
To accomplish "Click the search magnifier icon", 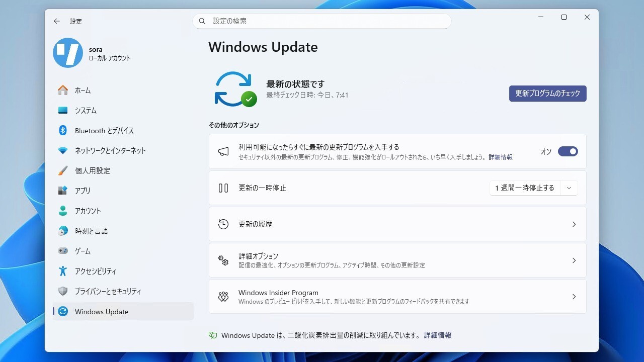I will 202,21.
